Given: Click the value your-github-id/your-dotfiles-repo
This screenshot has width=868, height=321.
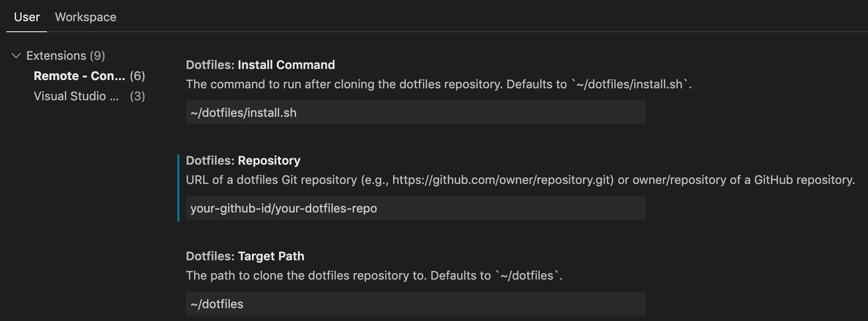Looking at the screenshot, I should click(x=284, y=208).
